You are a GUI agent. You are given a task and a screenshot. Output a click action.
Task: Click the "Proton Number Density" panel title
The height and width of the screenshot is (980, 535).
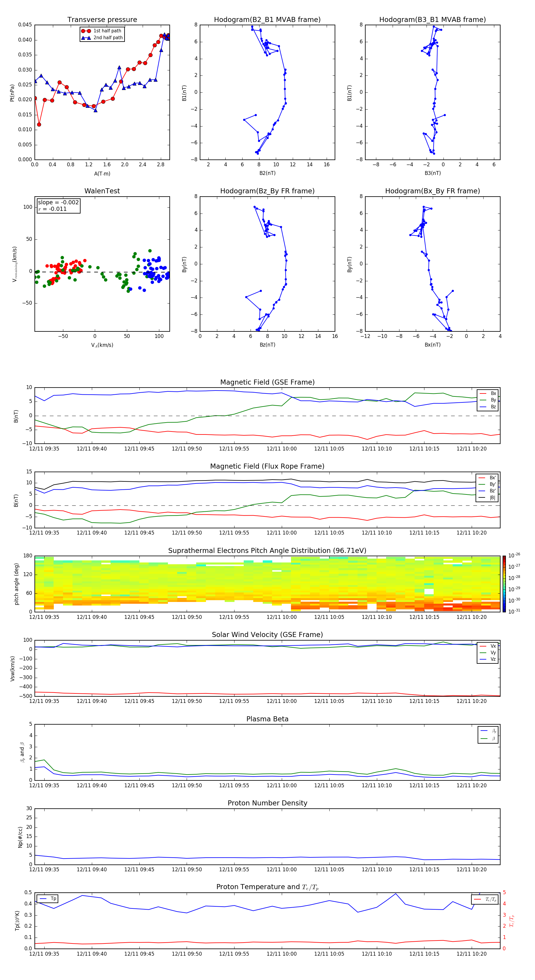267,803
